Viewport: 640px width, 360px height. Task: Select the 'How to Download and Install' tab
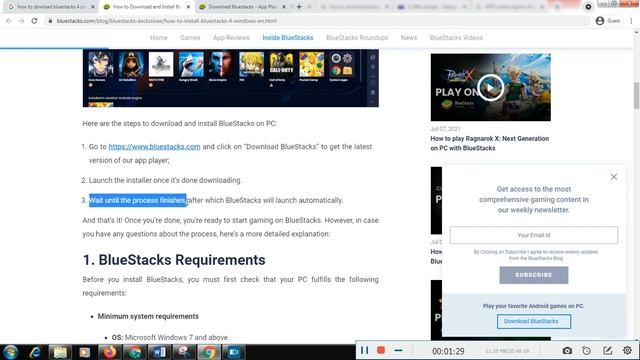pyautogui.click(x=147, y=7)
